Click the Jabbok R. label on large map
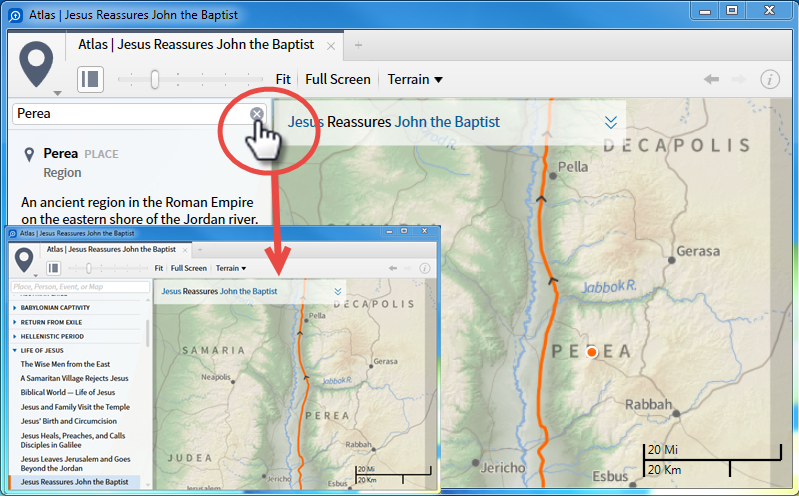 click(x=609, y=286)
